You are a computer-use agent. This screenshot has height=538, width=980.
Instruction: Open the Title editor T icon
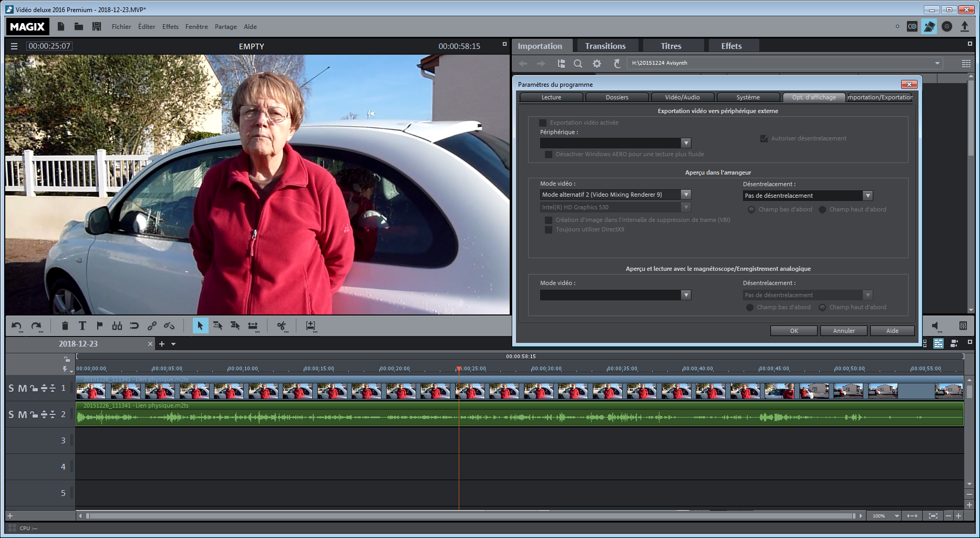pos(82,326)
